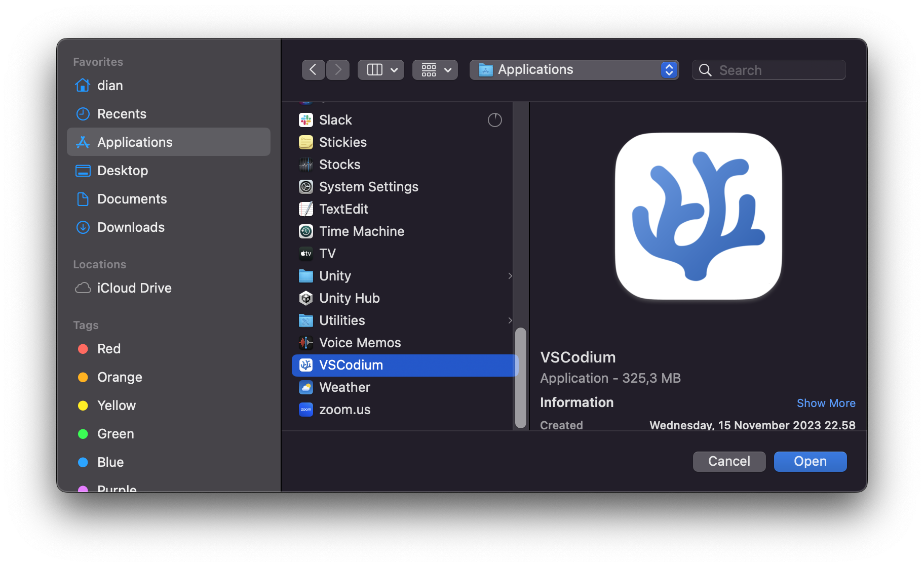Select the Weather app icon
The height and width of the screenshot is (567, 924).
pyautogui.click(x=306, y=387)
